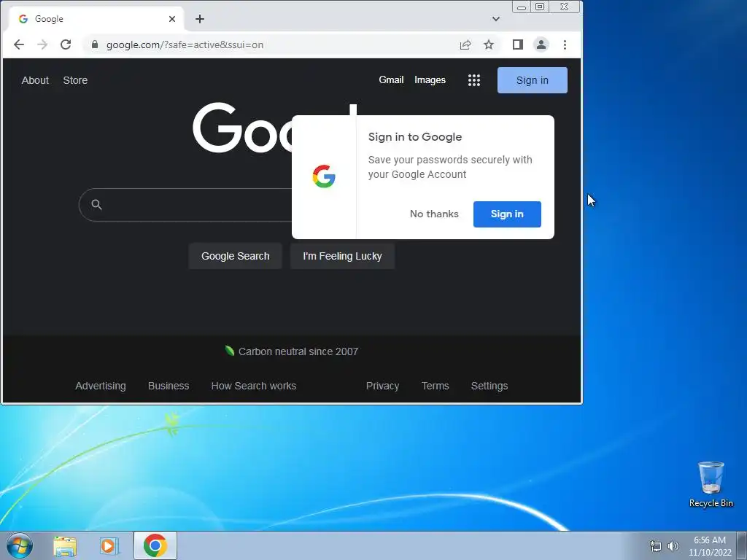Open the Chrome side panel
747x560 pixels.
point(518,44)
